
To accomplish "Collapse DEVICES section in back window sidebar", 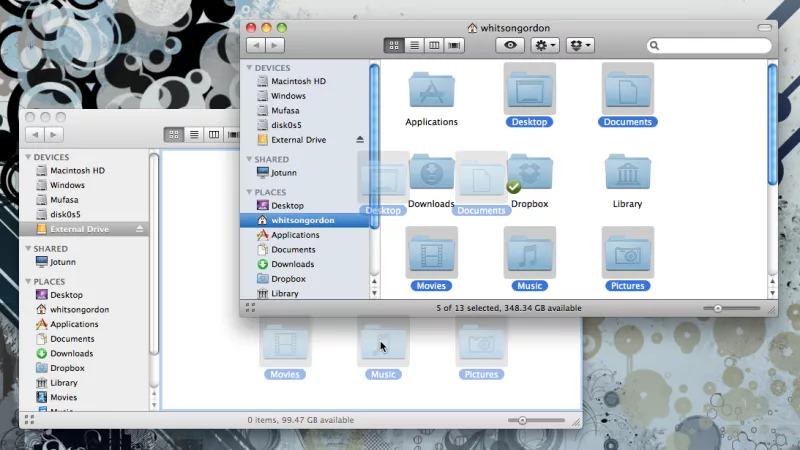I will click(28, 157).
